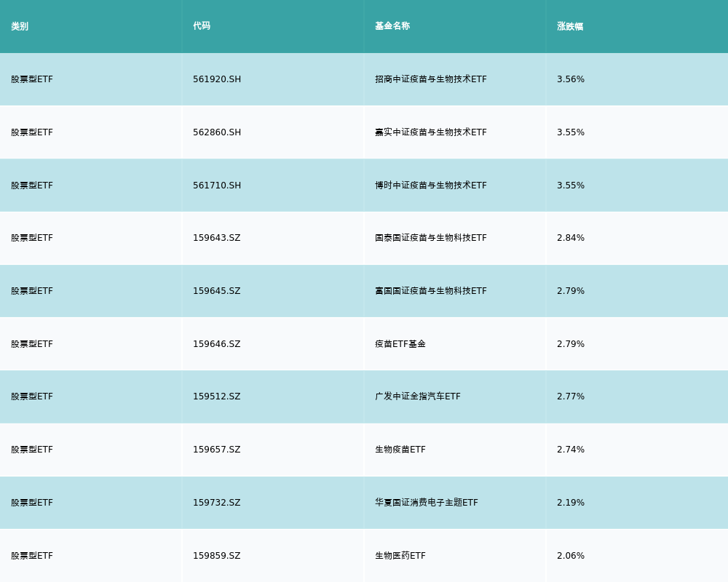The height and width of the screenshot is (582, 728).
Task: Click fund name 嘉实中证疫苗与生物技术ETF
Action: 431,132
